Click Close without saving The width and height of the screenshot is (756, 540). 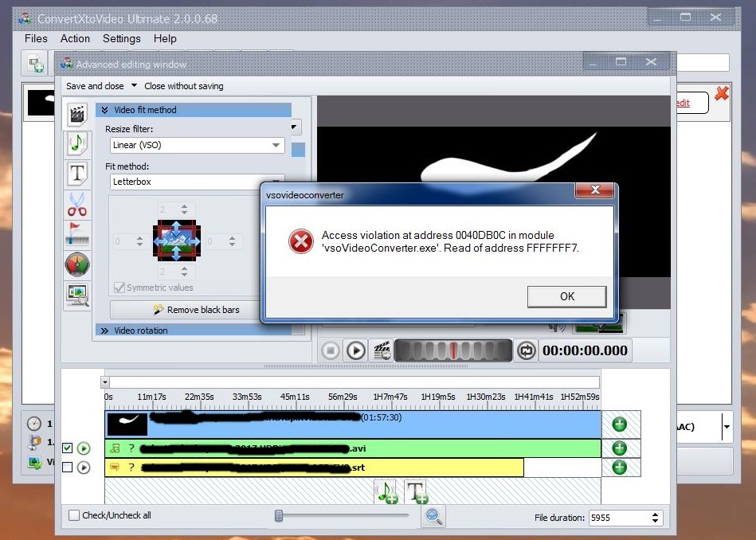[184, 86]
